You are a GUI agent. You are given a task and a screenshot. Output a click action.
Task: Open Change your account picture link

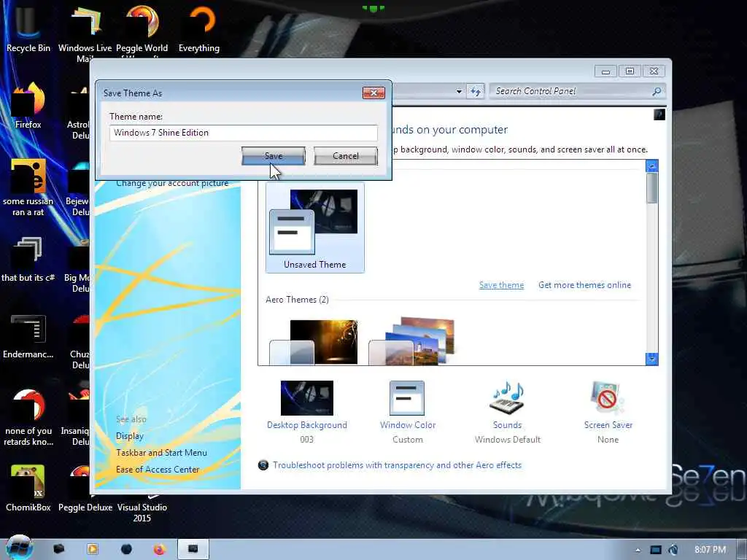point(172,183)
